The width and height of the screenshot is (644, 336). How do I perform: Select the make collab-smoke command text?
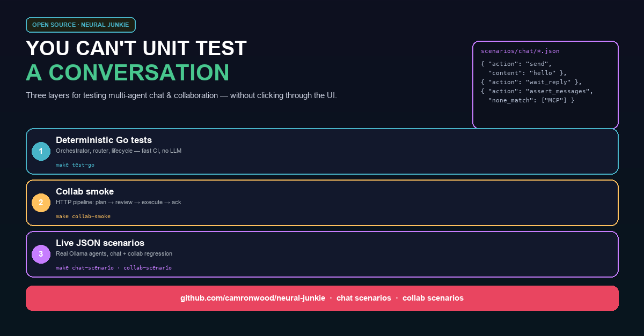(x=83, y=216)
